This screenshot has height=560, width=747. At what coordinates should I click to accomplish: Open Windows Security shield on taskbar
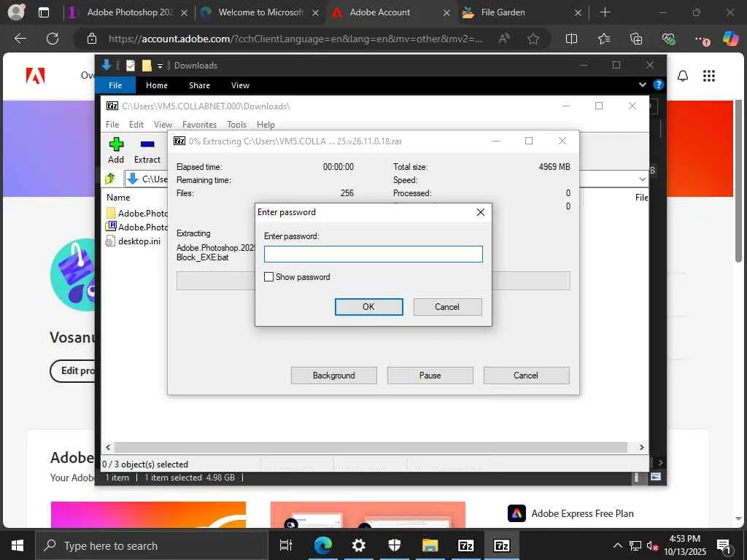[x=394, y=545]
